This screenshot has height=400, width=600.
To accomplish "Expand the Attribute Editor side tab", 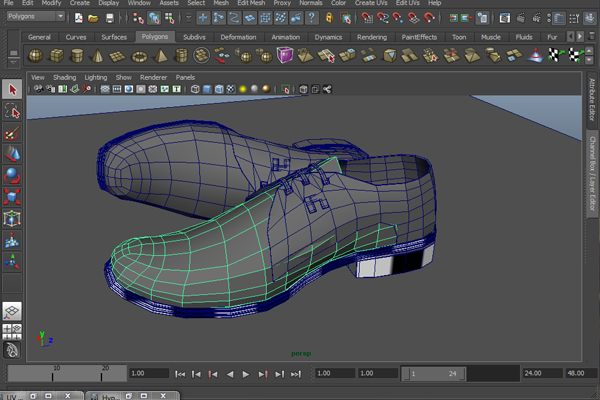I will coord(592,100).
